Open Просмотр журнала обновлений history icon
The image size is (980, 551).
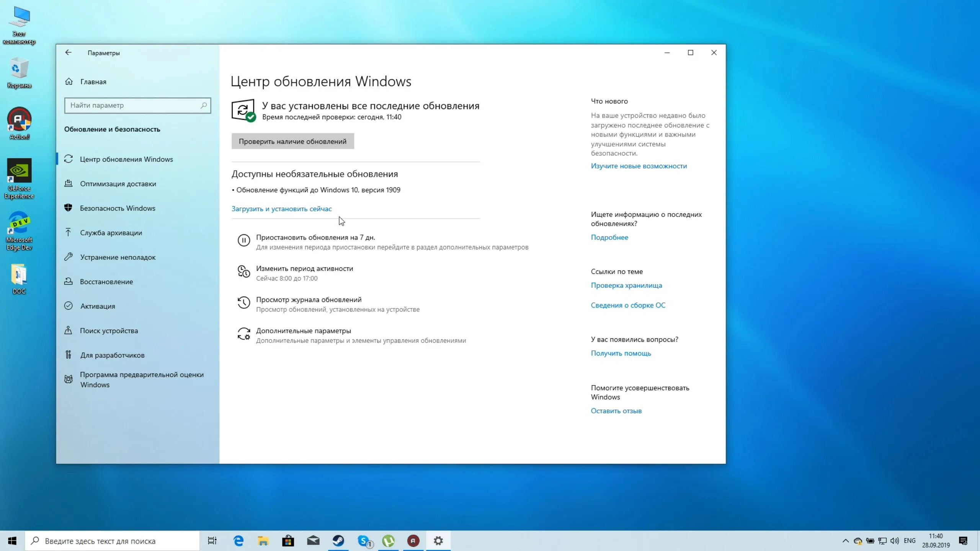[244, 303]
